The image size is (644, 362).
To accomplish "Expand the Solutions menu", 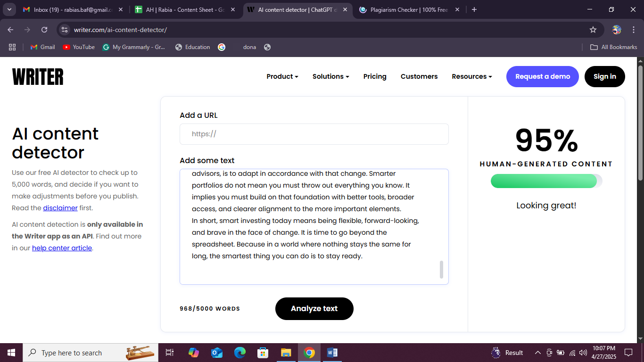I will 331,76.
